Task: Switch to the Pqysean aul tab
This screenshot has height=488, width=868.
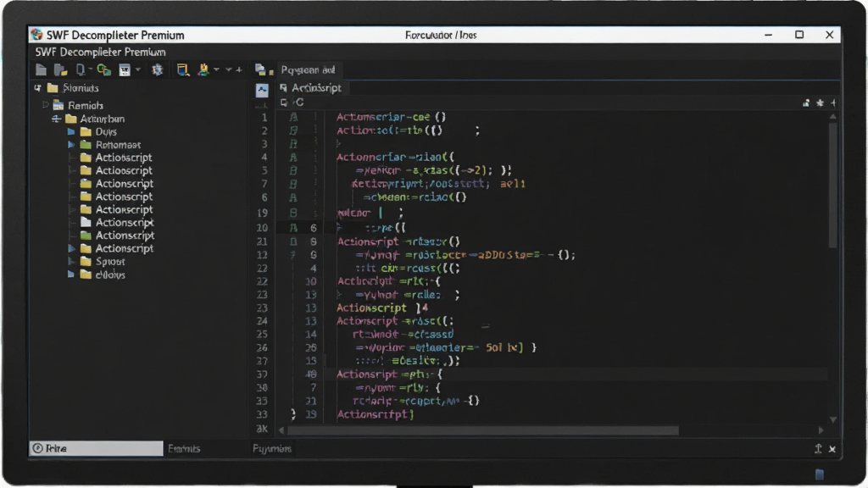Action: tap(308, 69)
